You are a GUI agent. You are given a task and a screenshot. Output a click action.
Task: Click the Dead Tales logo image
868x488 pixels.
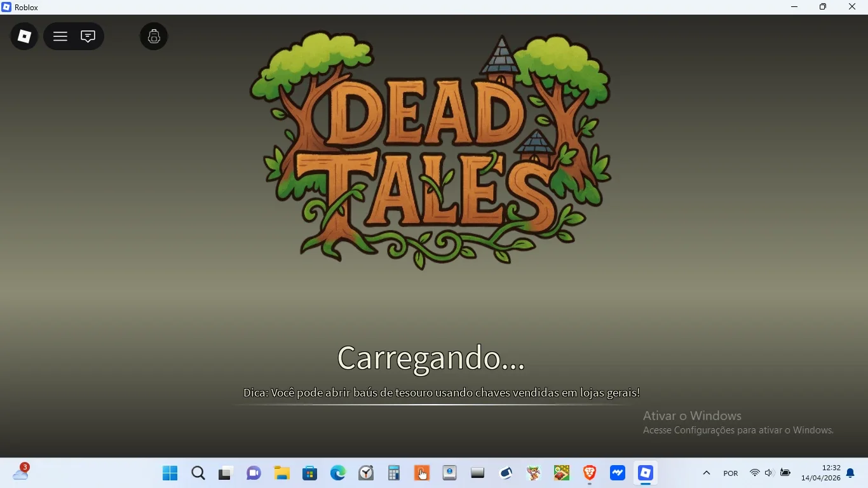click(430, 151)
